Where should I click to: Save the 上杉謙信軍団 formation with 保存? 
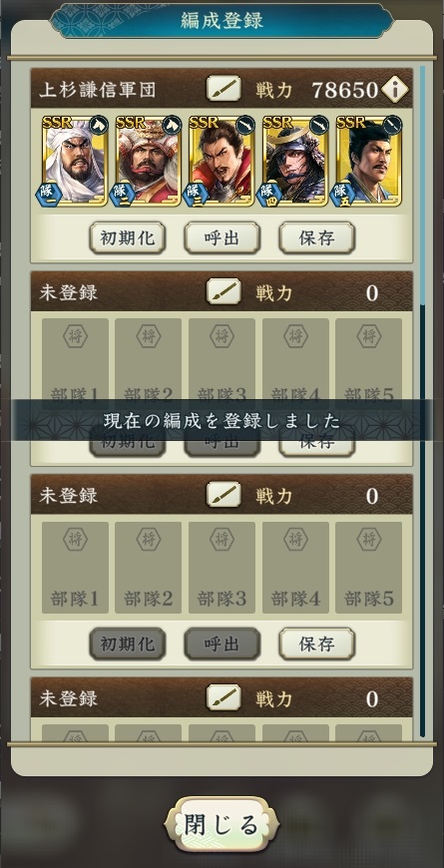316,238
